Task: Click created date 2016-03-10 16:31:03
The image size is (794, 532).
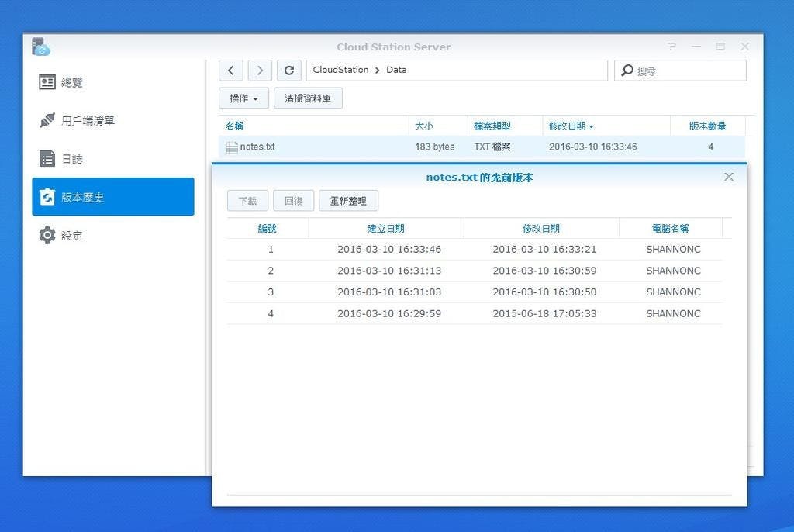Action: 389,292
